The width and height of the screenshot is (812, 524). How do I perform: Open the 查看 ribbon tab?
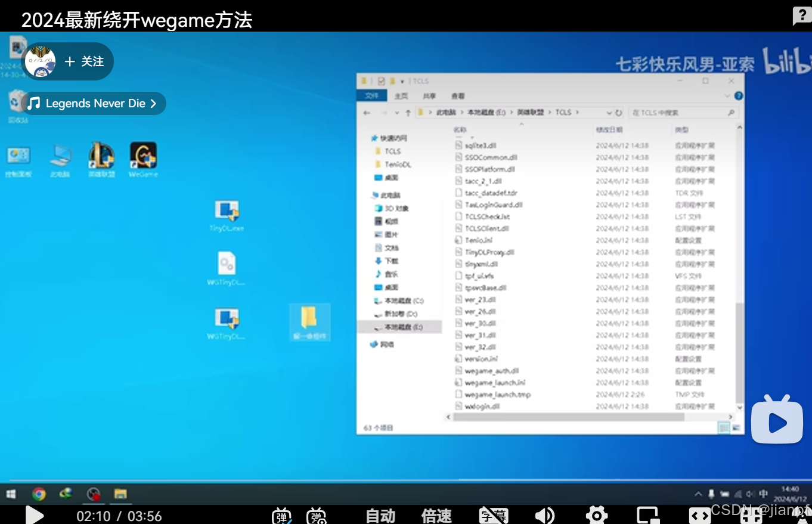(x=457, y=96)
